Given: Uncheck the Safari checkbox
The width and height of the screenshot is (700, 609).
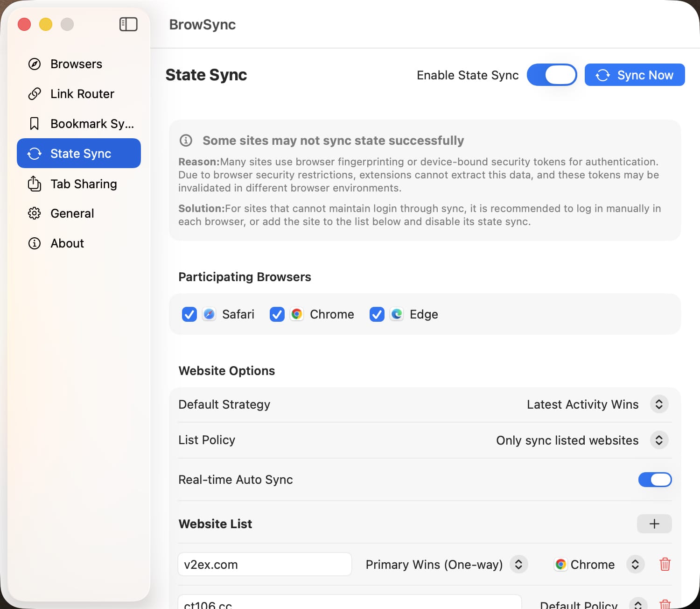Looking at the screenshot, I should pos(189,314).
